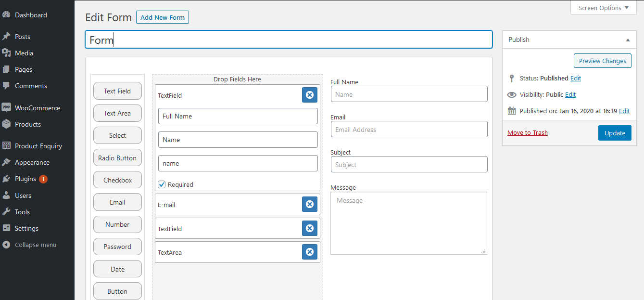Click the Settings sliders icon
The image size is (644, 300).
click(6, 228)
